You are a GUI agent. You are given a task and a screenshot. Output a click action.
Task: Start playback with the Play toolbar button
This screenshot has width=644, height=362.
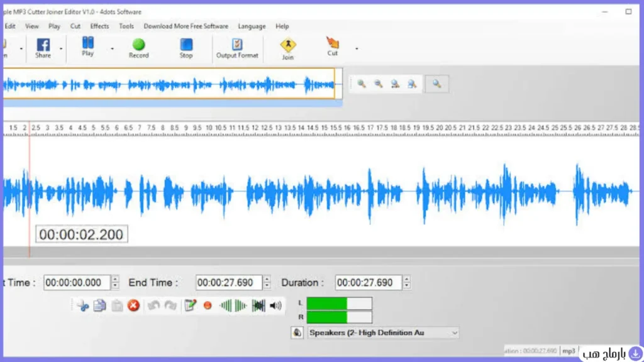(88, 47)
